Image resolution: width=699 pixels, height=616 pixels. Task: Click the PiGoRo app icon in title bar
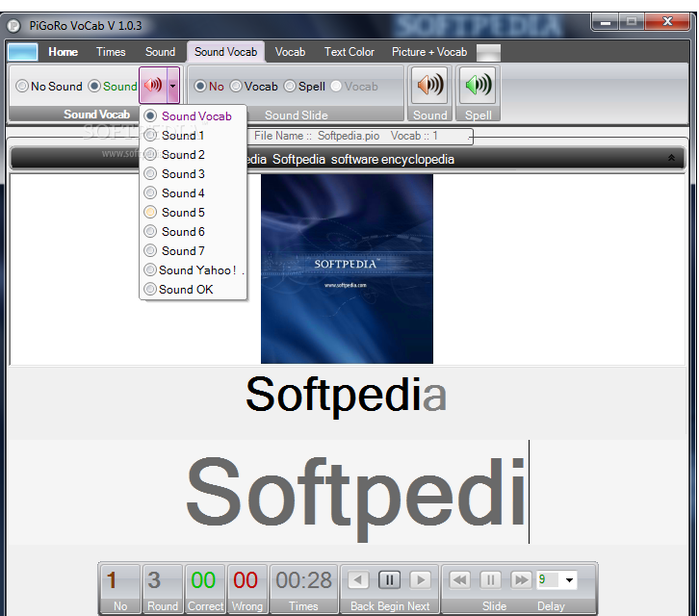pos(13,25)
